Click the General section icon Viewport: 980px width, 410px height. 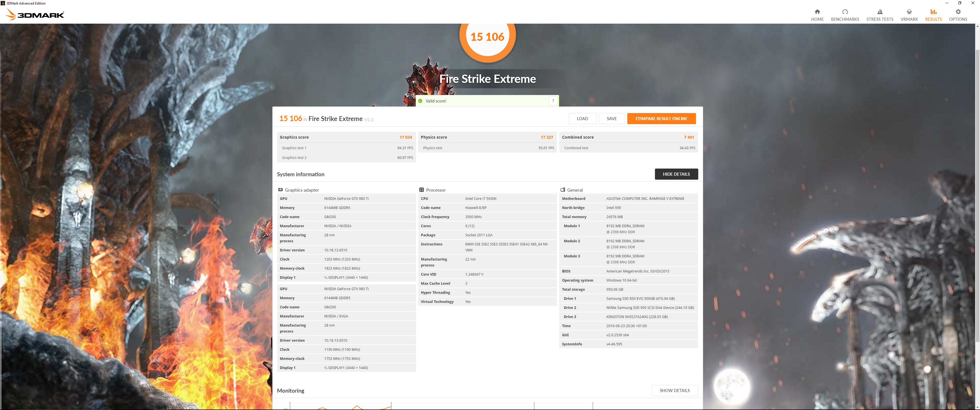(563, 190)
